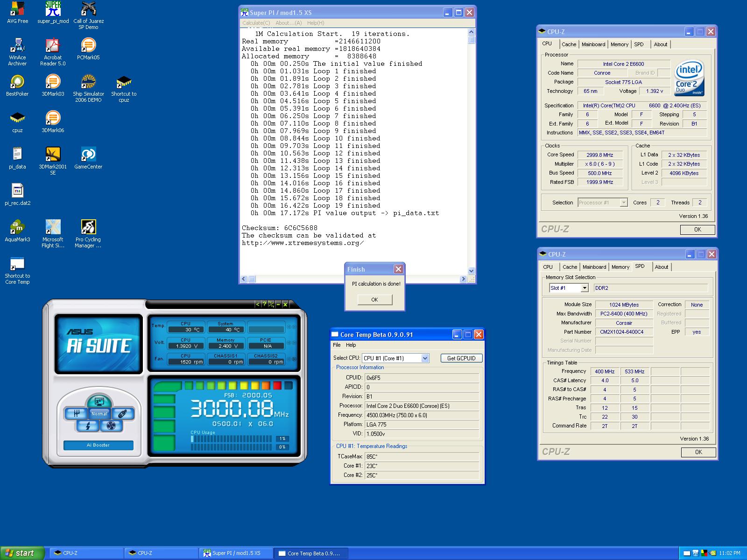Switch to SPD tab in upper CPU-Z
The image size is (747, 560).
click(639, 44)
